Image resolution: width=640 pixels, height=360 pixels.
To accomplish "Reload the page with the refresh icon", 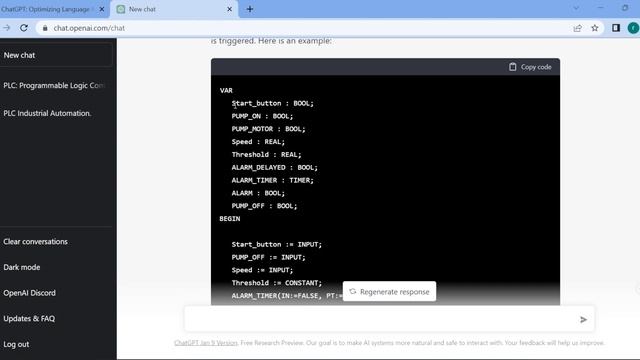I will (24, 28).
